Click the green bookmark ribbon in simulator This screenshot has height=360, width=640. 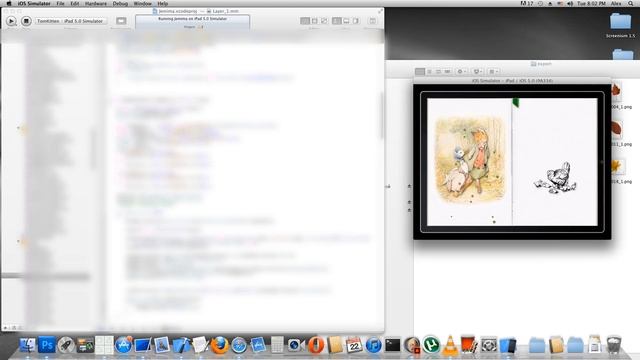pos(516,102)
